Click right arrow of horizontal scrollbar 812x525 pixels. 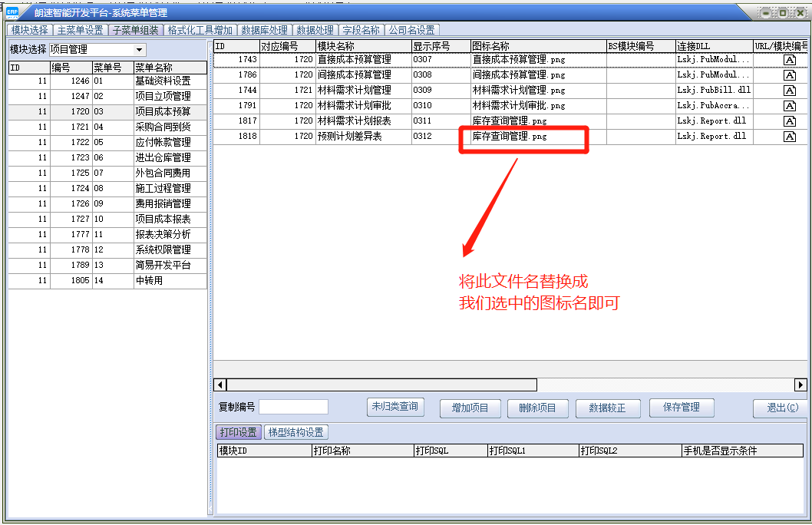pyautogui.click(x=800, y=385)
